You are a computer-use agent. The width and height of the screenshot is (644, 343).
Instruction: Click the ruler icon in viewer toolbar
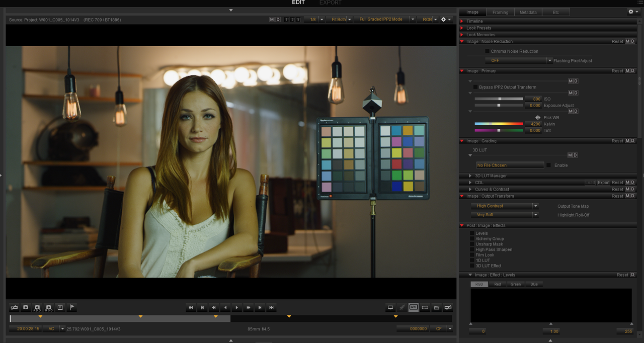(437, 307)
